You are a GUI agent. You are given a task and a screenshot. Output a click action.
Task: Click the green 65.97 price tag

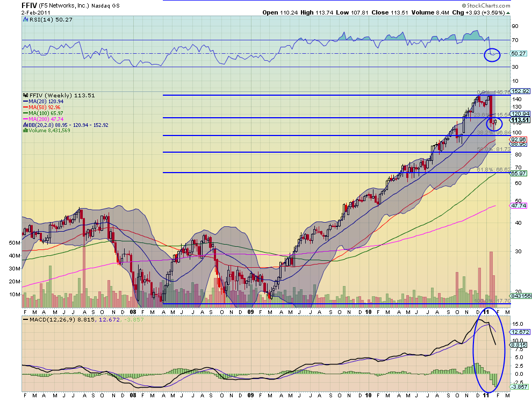519,174
